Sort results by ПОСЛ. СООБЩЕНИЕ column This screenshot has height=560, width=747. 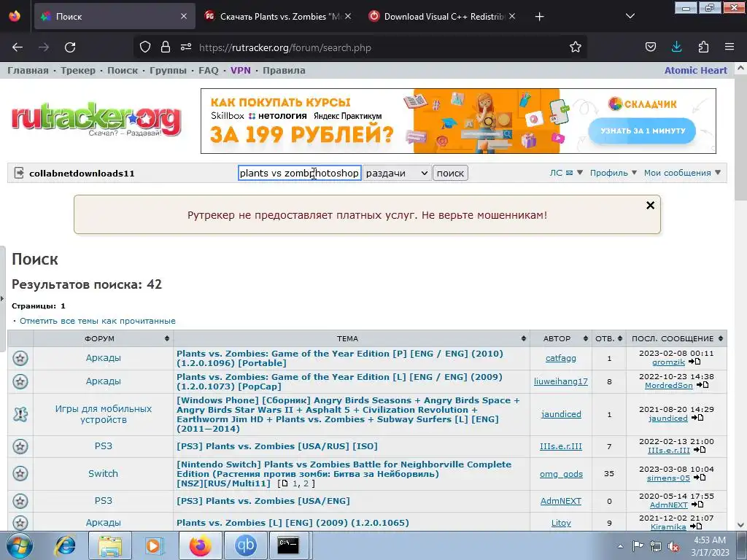(677, 338)
